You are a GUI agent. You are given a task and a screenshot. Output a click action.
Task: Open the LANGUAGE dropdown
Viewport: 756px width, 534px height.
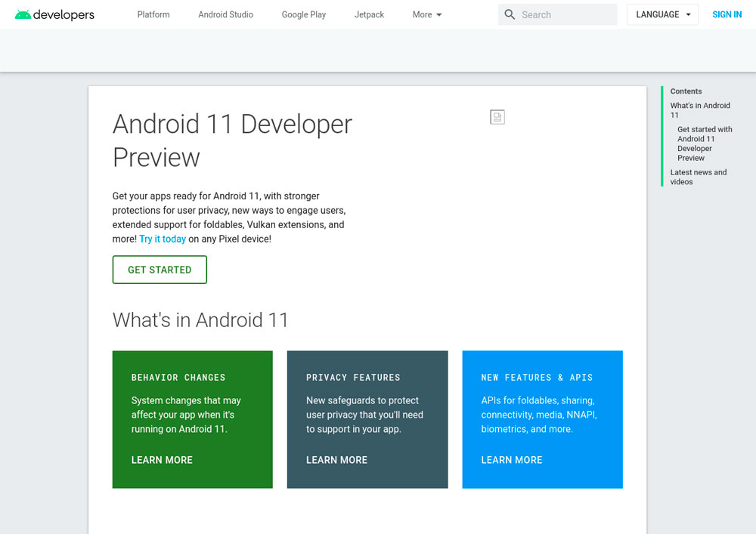662,14
